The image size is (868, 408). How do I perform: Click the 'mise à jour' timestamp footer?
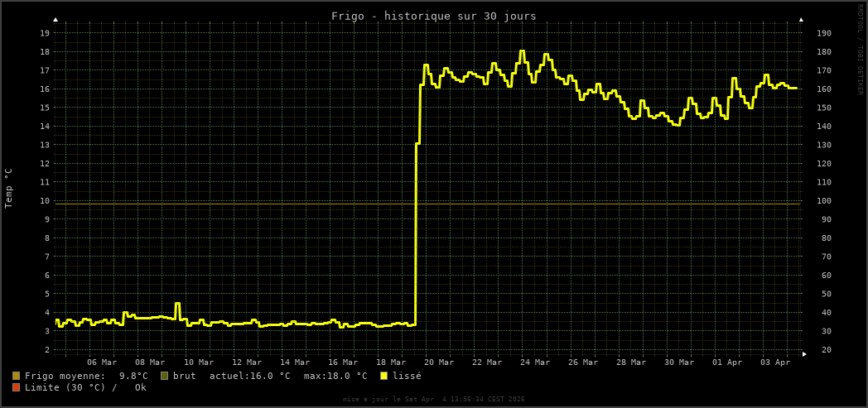click(433, 399)
